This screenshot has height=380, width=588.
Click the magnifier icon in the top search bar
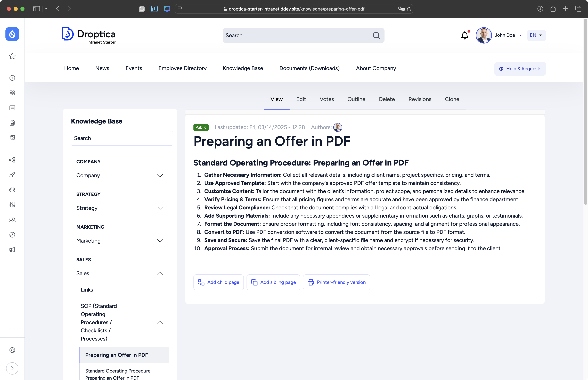[x=376, y=35]
